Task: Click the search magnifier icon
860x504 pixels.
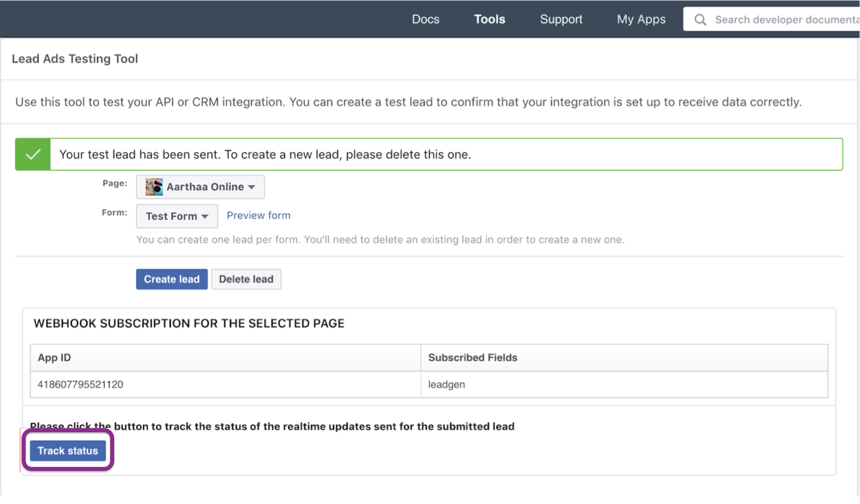Action: (x=700, y=20)
